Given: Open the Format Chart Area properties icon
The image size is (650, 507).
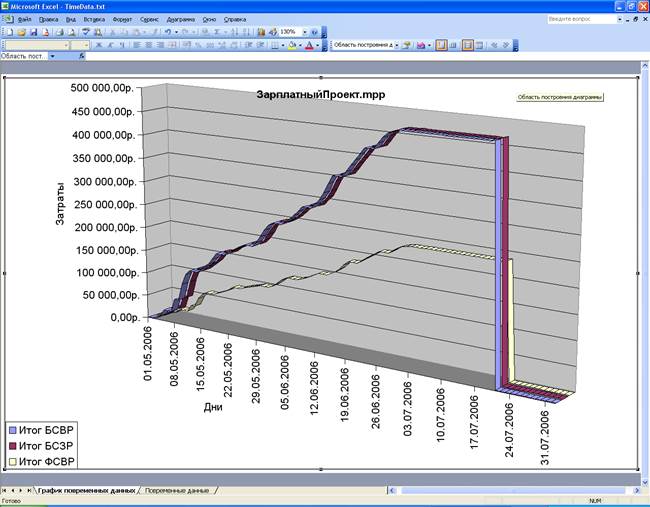Looking at the screenshot, I should [x=407, y=45].
